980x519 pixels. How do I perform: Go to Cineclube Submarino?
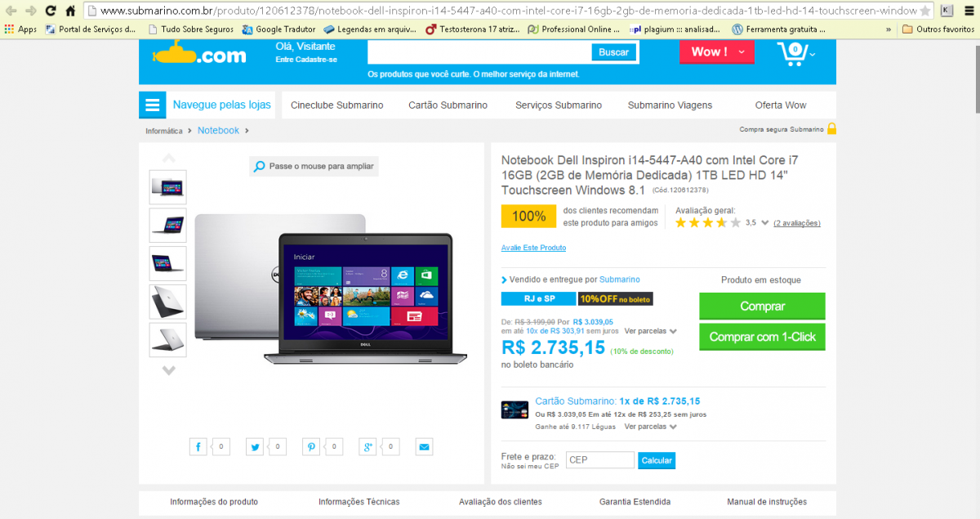tap(336, 105)
